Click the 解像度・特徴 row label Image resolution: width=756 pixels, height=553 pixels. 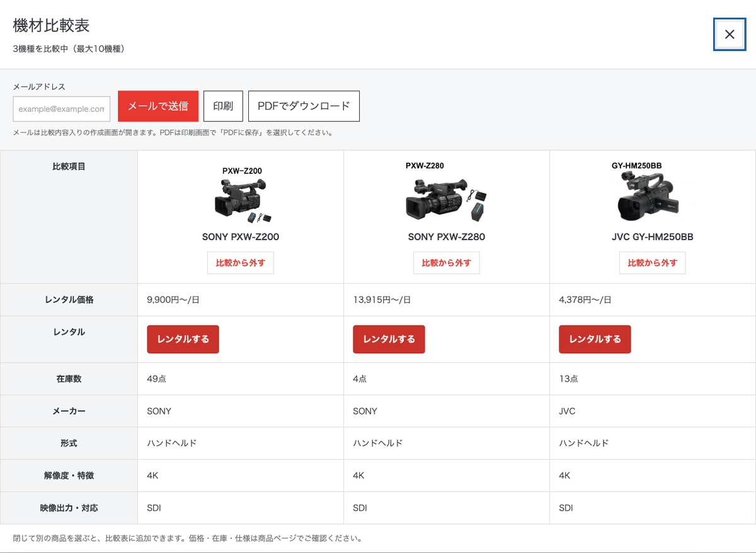(69, 476)
